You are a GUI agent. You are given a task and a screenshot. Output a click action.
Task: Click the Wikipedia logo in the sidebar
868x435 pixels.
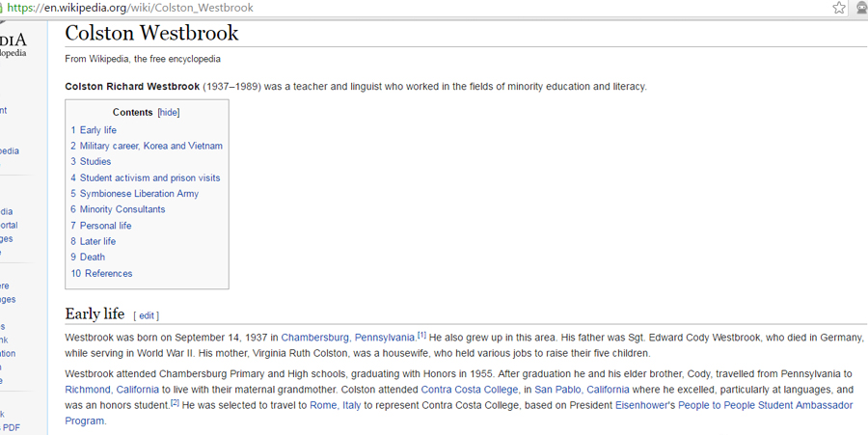[14, 43]
